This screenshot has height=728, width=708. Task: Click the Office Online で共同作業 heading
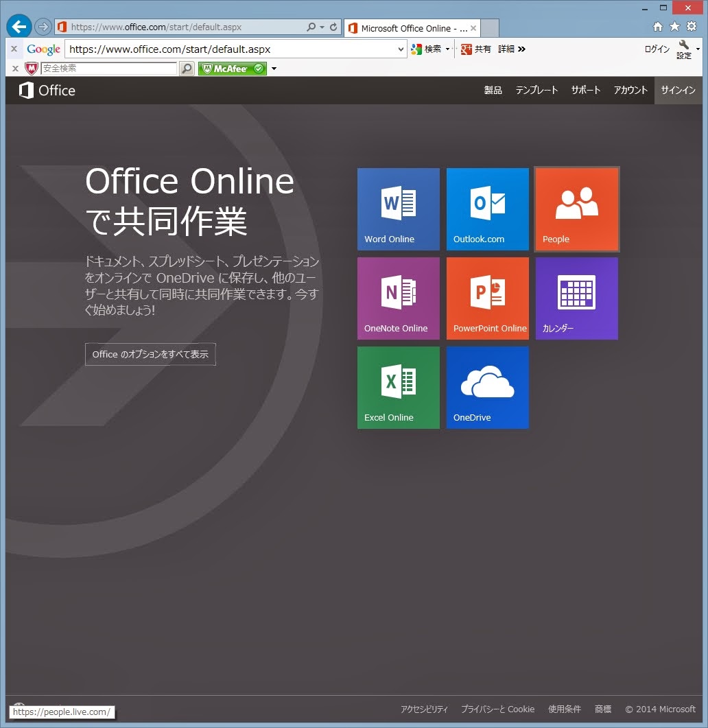click(x=190, y=201)
